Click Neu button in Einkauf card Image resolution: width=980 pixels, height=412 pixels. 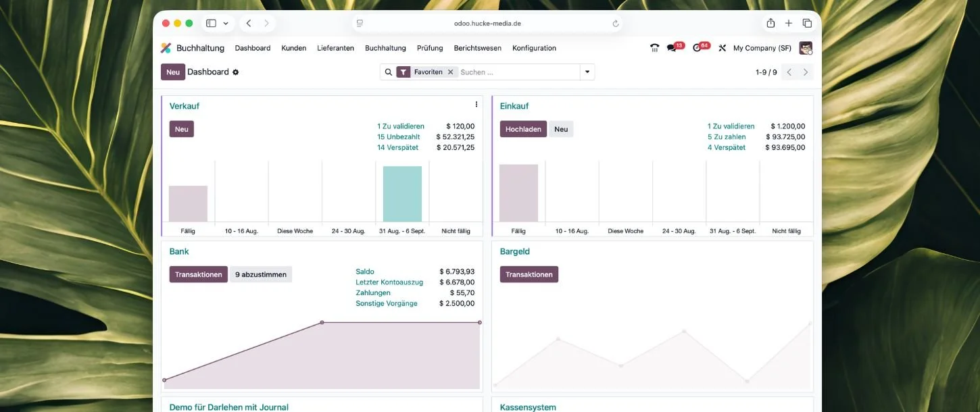[x=561, y=129]
